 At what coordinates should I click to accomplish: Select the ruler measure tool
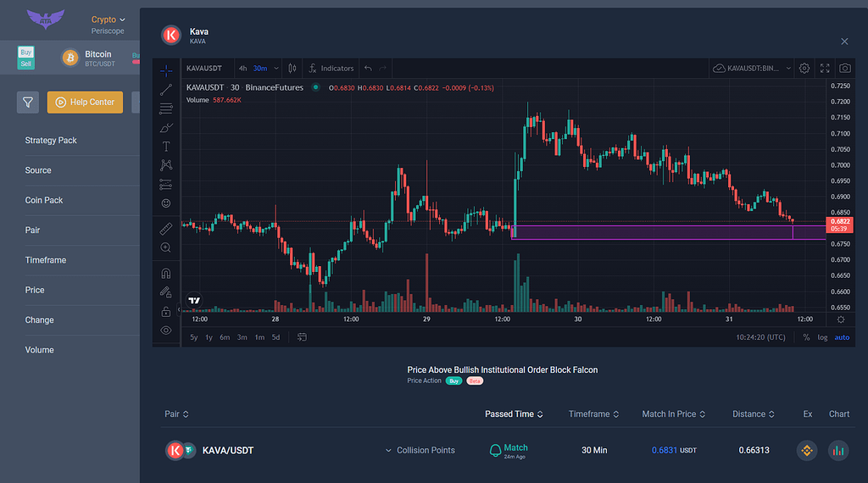166,228
